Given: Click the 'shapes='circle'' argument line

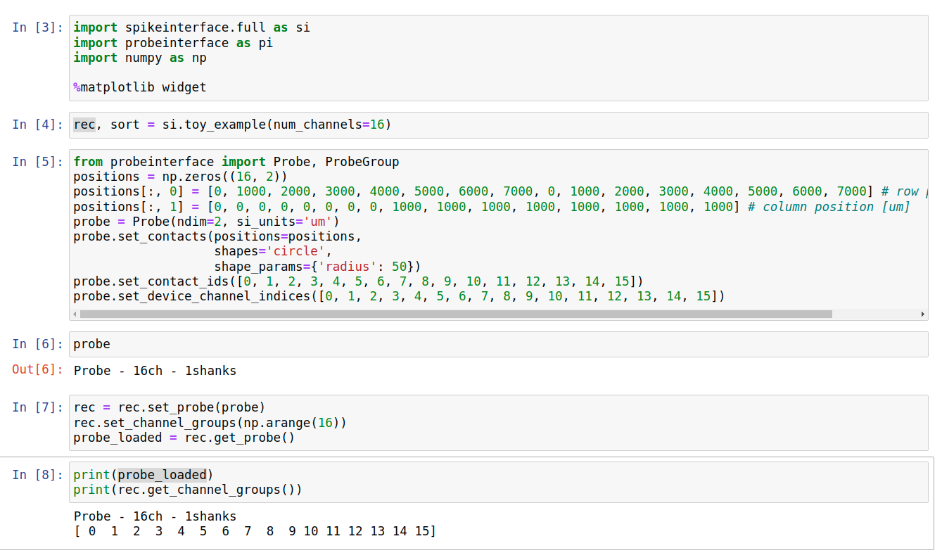Looking at the screenshot, I should click(273, 252).
